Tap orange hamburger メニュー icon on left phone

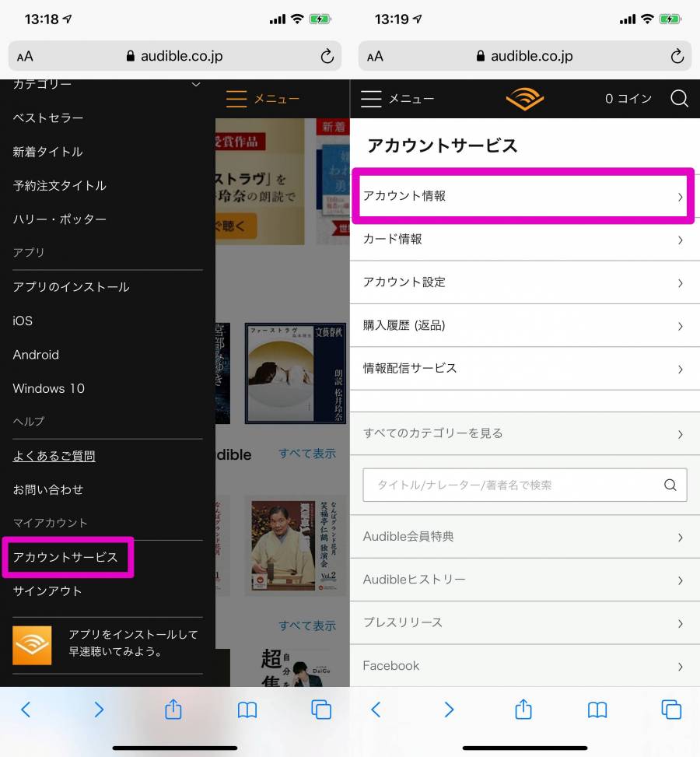pyautogui.click(x=236, y=99)
